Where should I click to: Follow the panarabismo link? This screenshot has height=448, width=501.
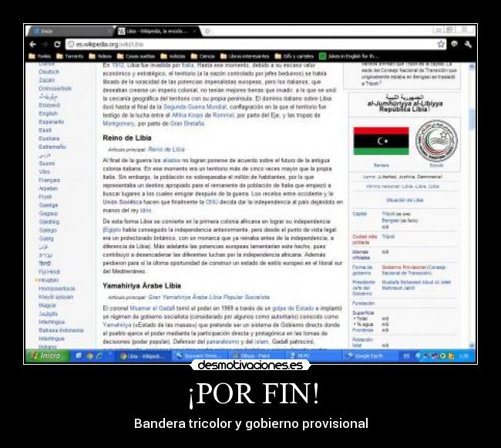(223, 342)
